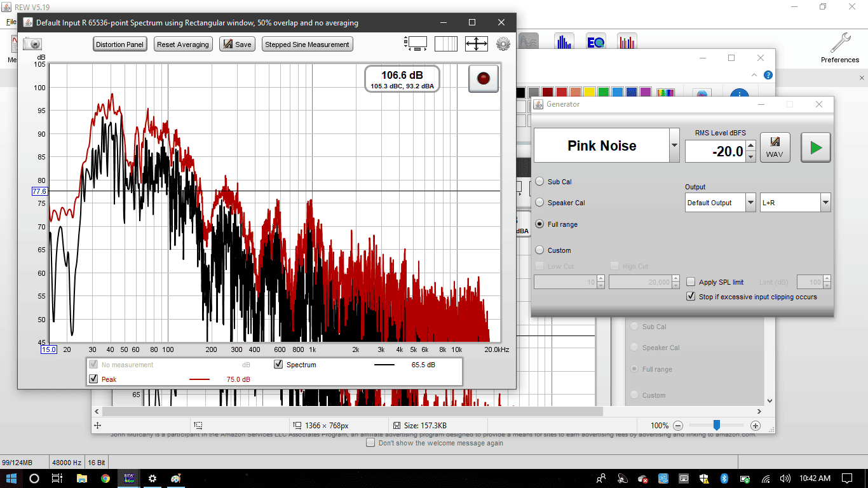This screenshot has width=868, height=488.
Task: Open the blue spectrum bars tool in REW toolbar
Action: (x=564, y=42)
